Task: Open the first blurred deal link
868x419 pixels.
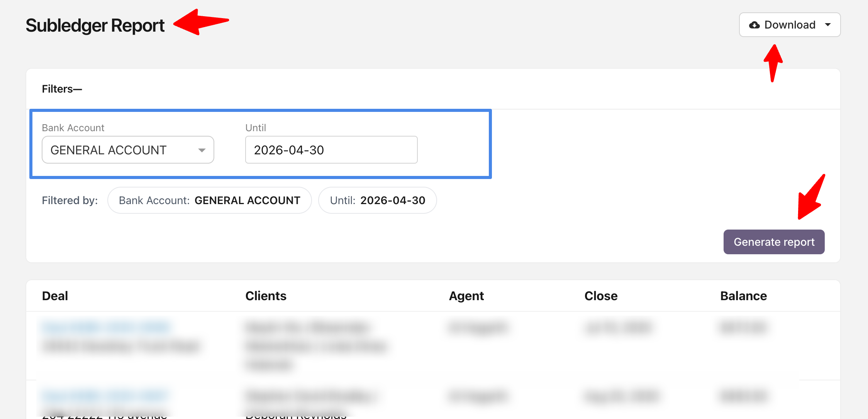Action: pos(106,327)
